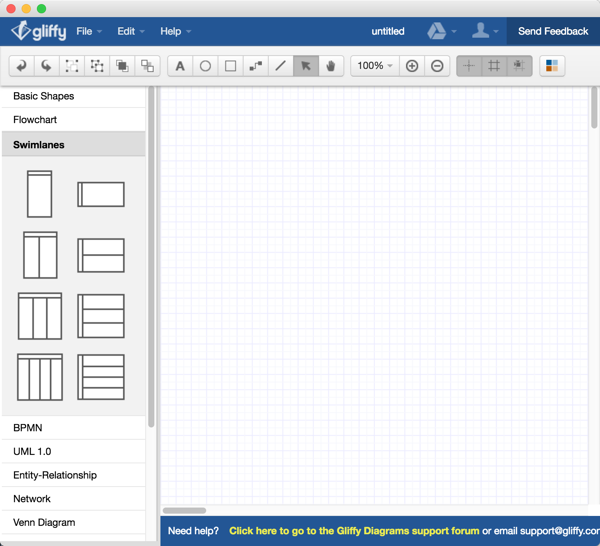Expand the UML 1.0 library
Image resolution: width=600 pixels, height=546 pixels.
73,451
